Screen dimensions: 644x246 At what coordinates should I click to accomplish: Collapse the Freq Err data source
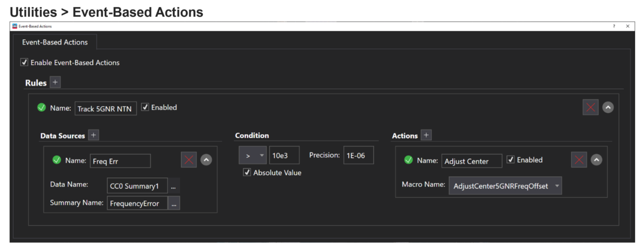(206, 160)
